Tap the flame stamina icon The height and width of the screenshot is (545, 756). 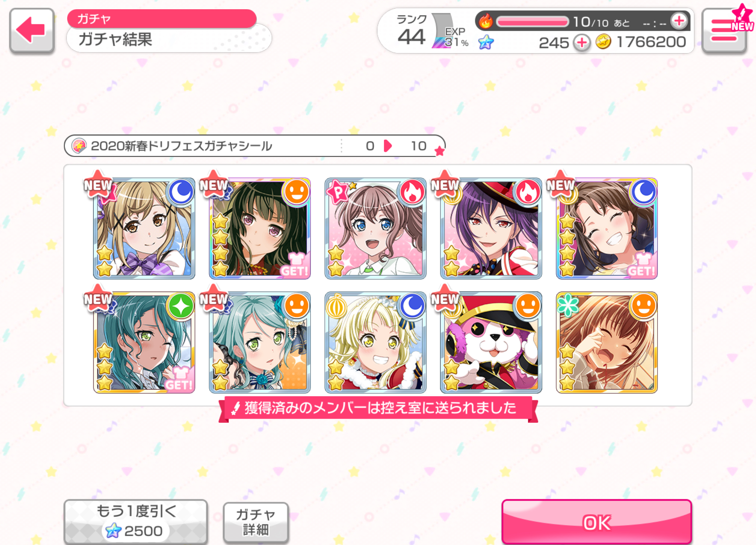pos(485,21)
